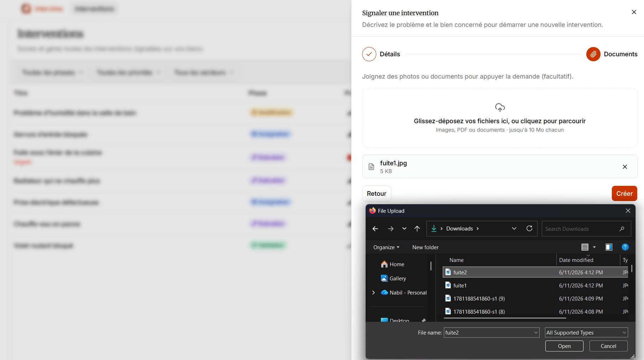
Task: Click the OneDrive cloud icon
Action: (384, 292)
